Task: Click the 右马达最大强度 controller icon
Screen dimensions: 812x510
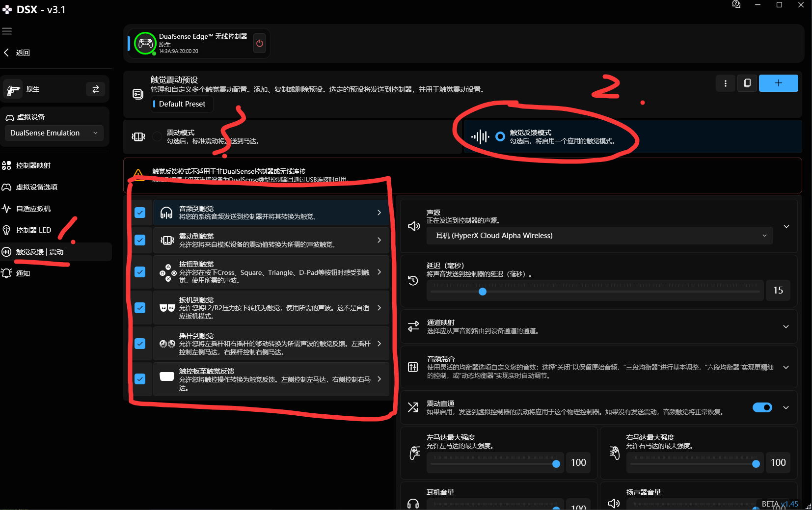Action: point(614,453)
